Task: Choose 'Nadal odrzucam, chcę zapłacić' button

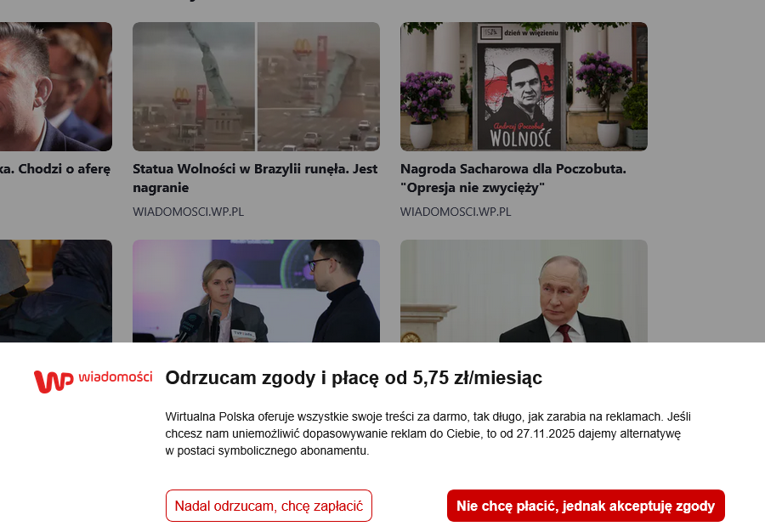Action: [x=269, y=506]
